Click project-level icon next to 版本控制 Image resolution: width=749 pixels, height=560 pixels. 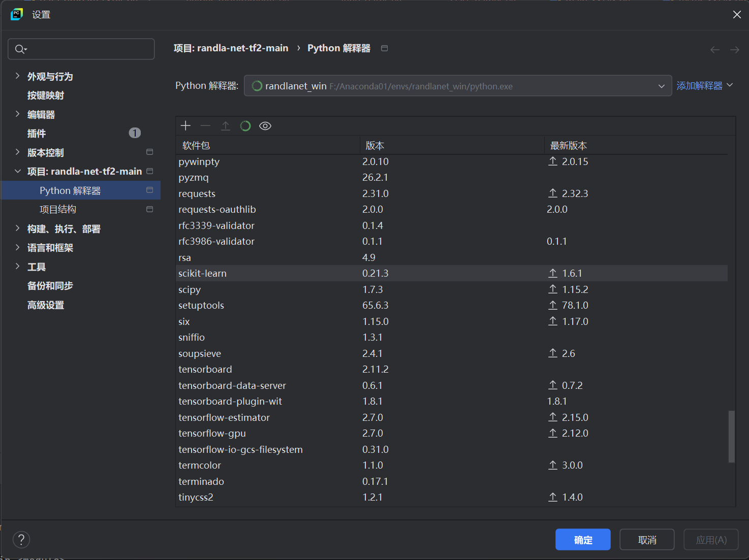[x=150, y=152]
